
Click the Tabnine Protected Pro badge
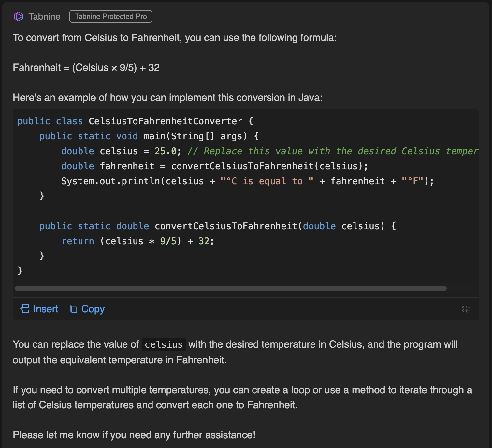point(111,17)
